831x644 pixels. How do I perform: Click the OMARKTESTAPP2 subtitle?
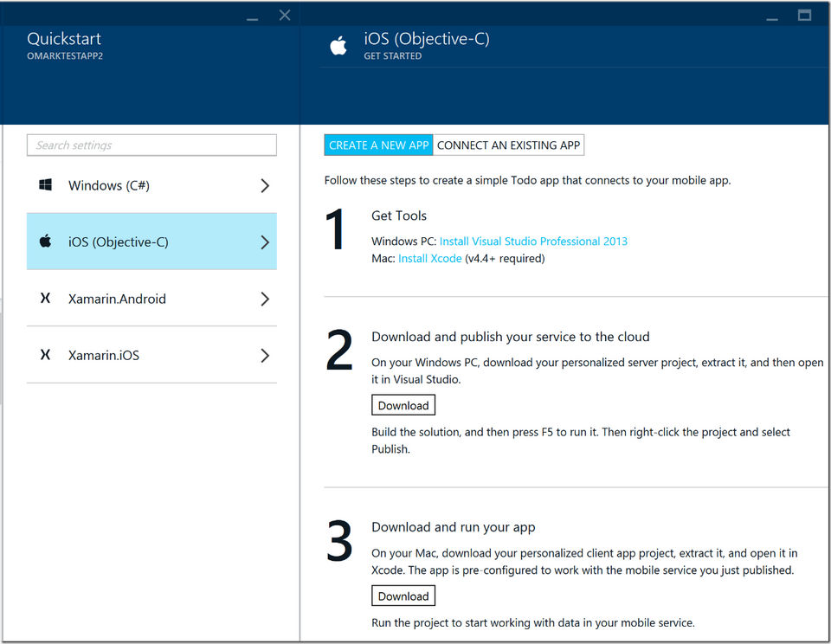pyautogui.click(x=65, y=55)
